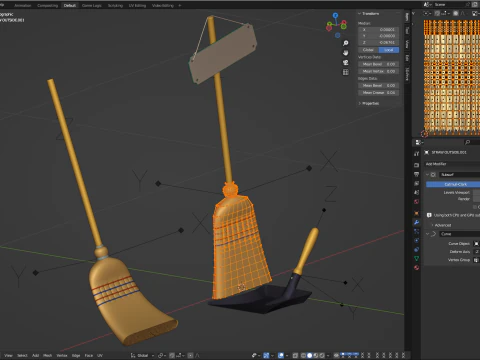Screen dimensions: 480x360
Task: Adjust the vertex Mean Bevel slider
Action: [x=379, y=64]
